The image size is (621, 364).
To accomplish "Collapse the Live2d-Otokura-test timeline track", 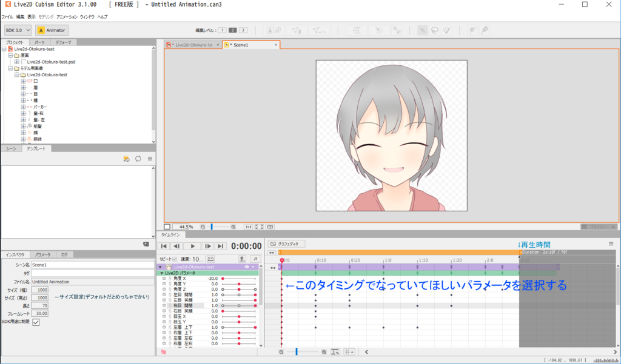I will coord(160,267).
